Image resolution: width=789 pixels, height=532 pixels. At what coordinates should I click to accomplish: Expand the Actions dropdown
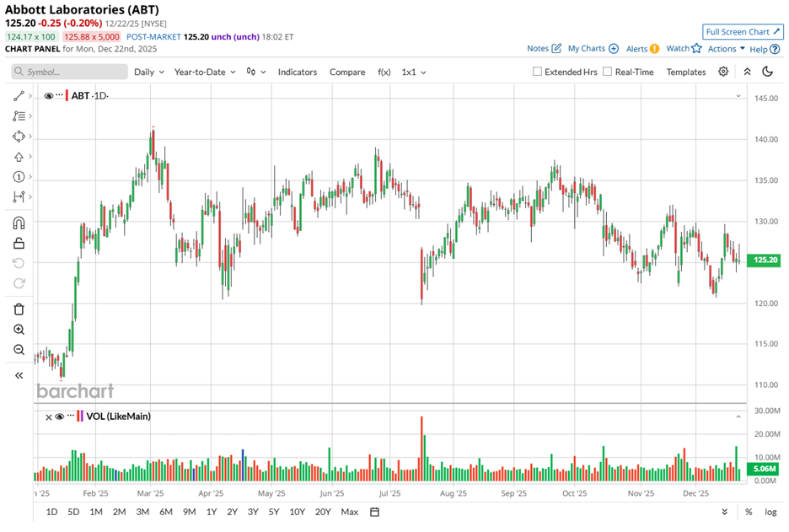(x=726, y=49)
